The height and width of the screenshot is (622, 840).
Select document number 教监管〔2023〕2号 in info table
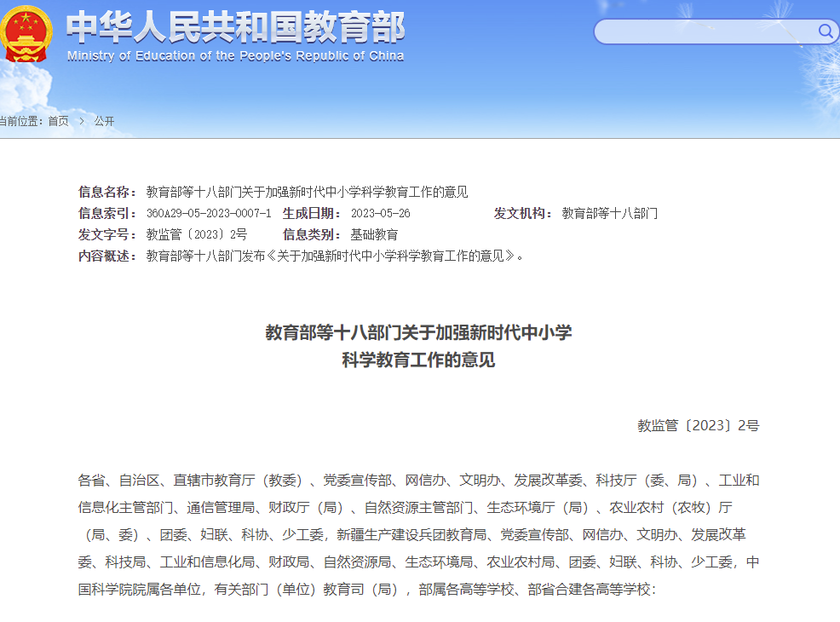(x=197, y=234)
